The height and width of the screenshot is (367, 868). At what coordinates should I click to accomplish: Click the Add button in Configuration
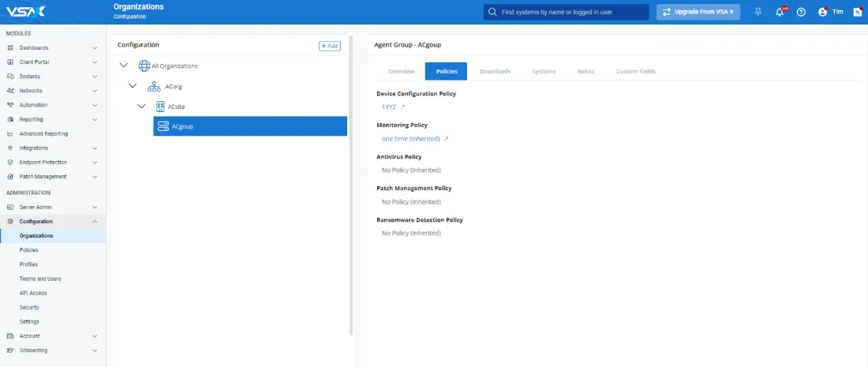click(329, 46)
